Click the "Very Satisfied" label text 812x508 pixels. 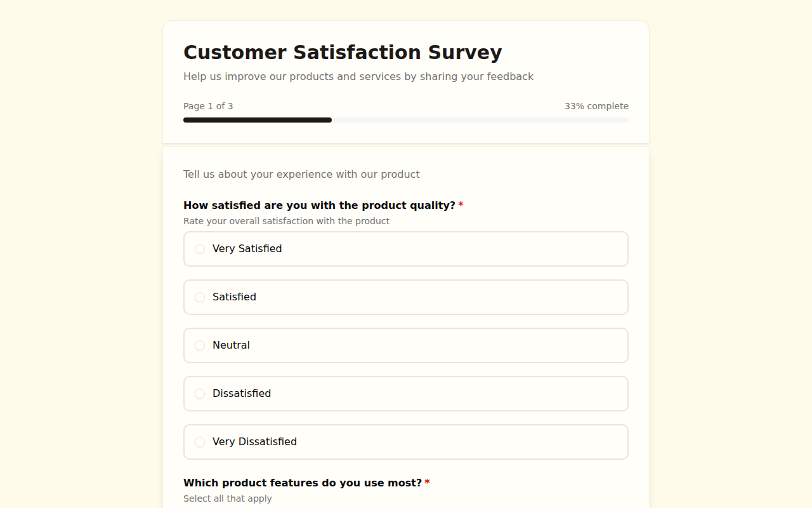pyautogui.click(x=247, y=249)
